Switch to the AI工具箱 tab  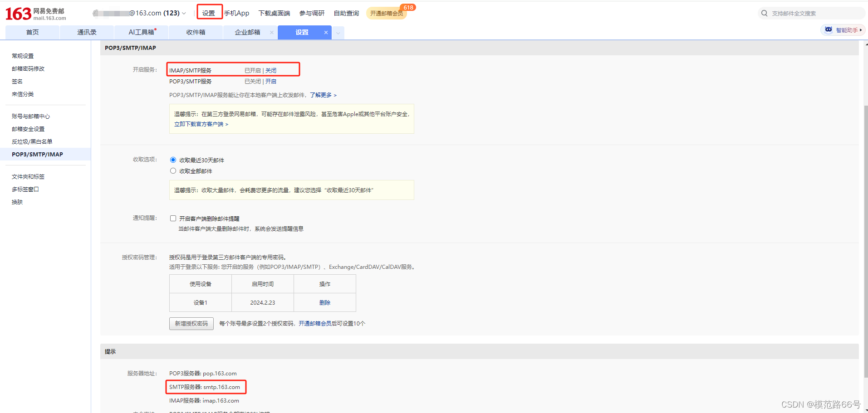coord(141,32)
